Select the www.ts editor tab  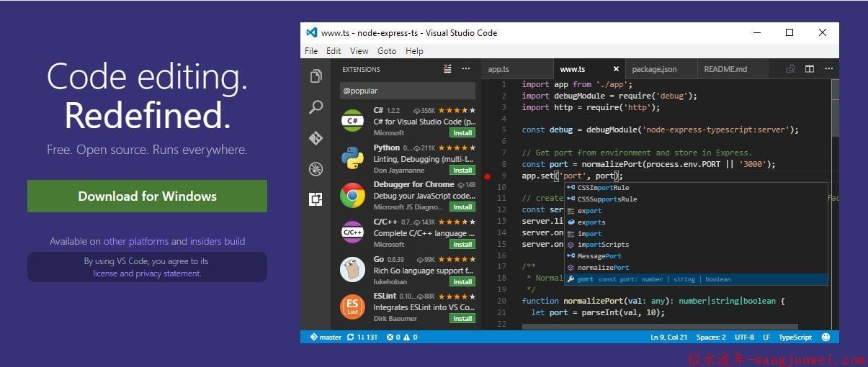(589, 69)
